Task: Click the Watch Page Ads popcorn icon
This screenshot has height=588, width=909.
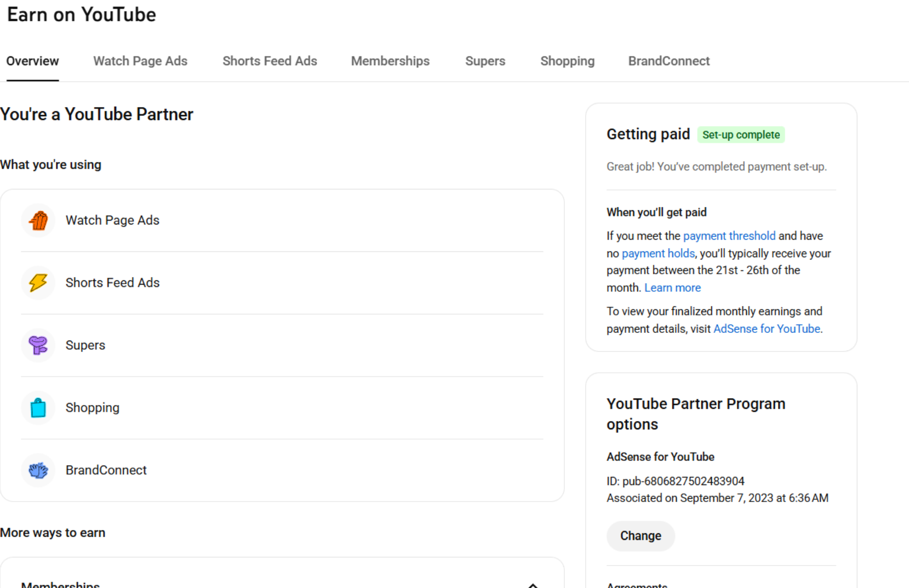Action: tap(38, 221)
